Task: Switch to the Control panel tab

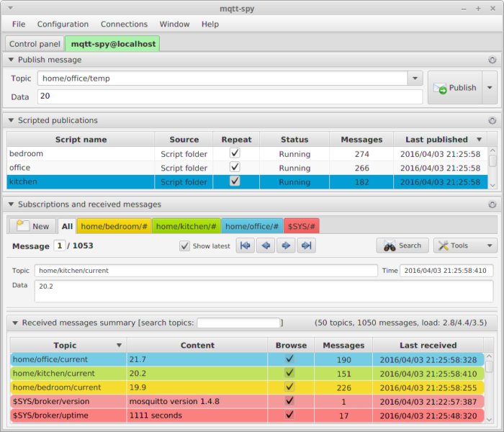Action: click(35, 44)
